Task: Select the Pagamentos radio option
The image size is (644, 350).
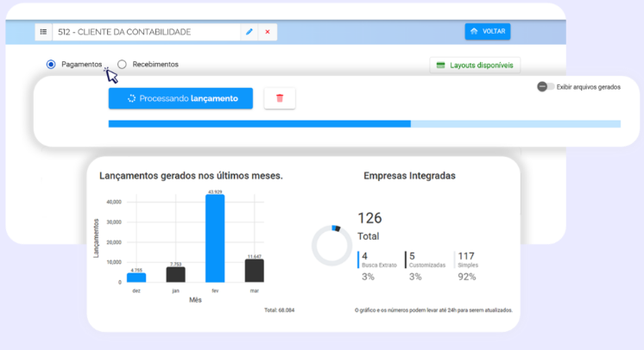Action: point(51,65)
